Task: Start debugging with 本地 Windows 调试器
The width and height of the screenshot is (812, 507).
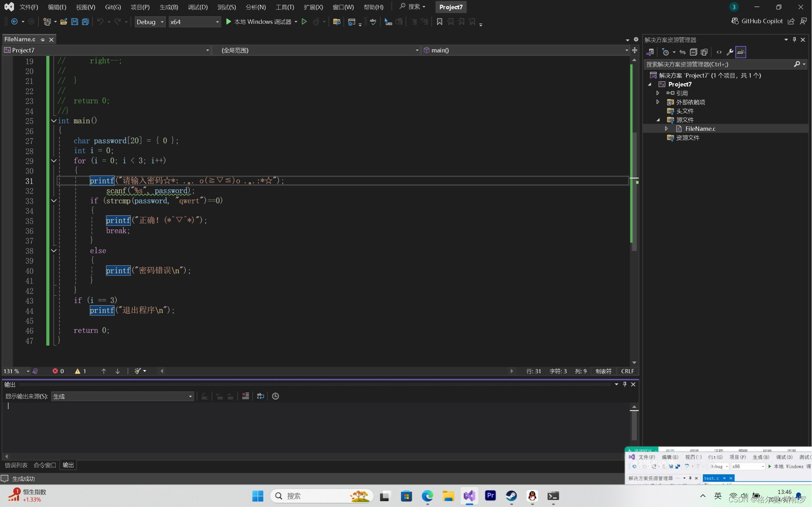Action: 259,22
